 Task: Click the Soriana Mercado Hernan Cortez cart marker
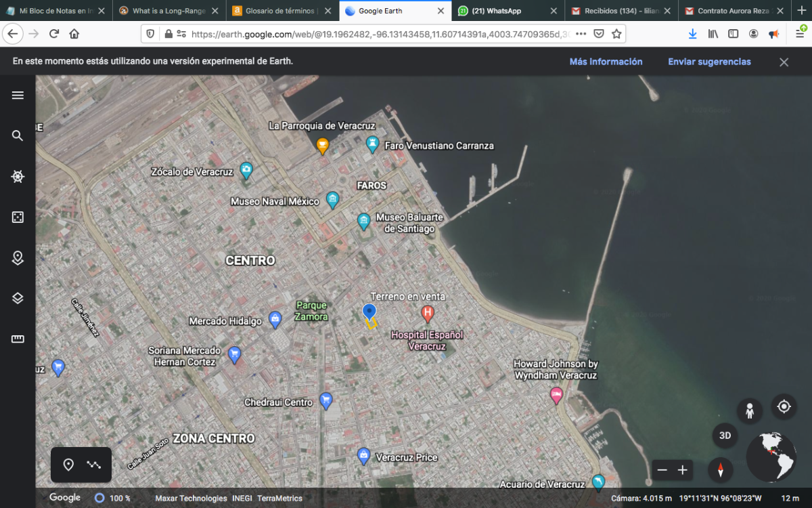tap(234, 354)
